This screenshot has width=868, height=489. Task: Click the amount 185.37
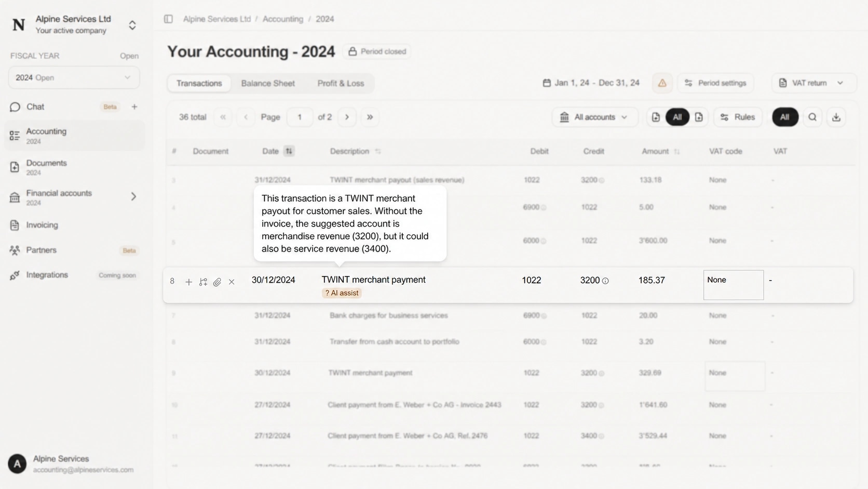coord(652,281)
